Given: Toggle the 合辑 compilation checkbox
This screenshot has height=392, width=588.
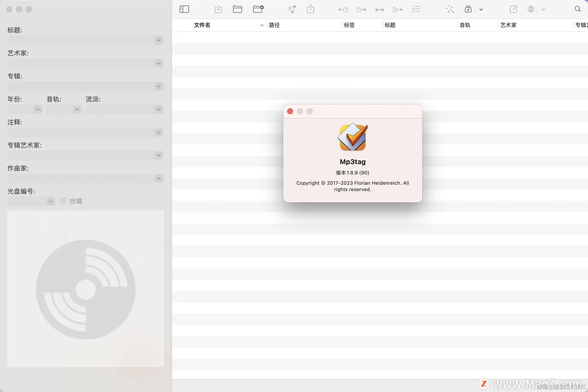Looking at the screenshot, I should coord(63,201).
